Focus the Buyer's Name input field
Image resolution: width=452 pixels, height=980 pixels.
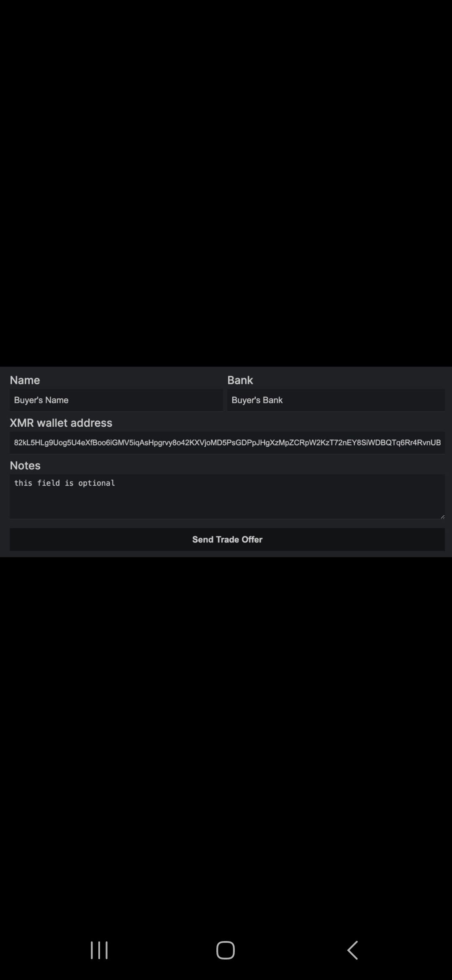tap(116, 400)
